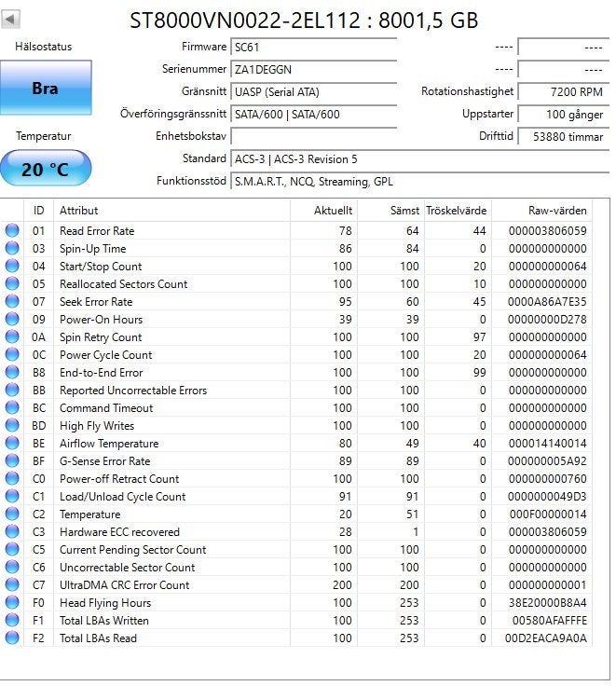
Task: Click raw value 000F00000014
Action: click(x=548, y=514)
